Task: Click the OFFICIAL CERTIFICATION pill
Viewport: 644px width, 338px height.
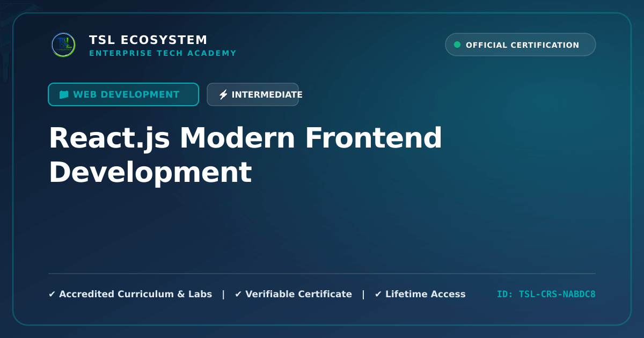Action: [521, 45]
